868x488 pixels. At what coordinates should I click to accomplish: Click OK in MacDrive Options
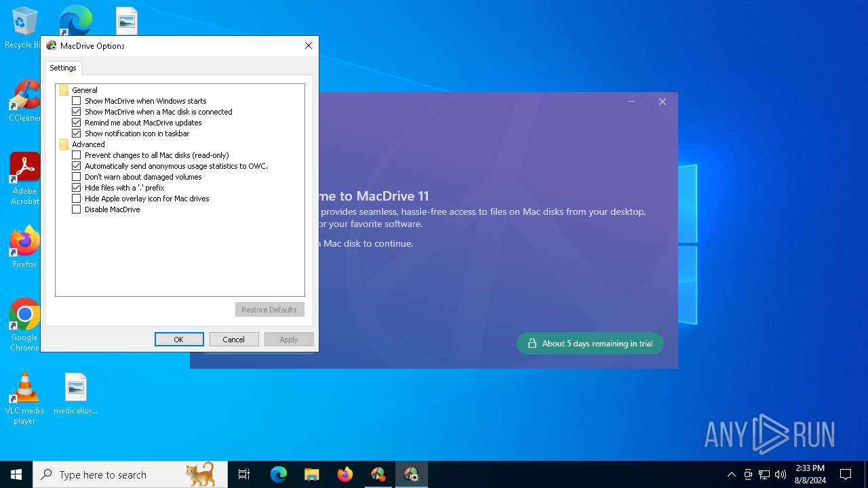coord(179,340)
